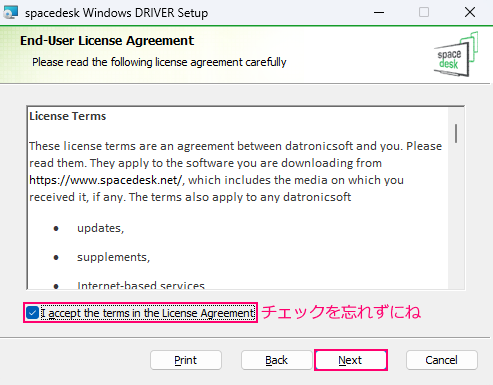The image size is (493, 385).
Task: Go Back to previous setup step
Action: (x=276, y=360)
